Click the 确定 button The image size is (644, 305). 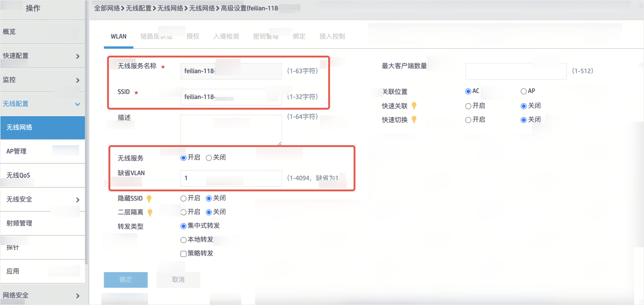tap(126, 280)
